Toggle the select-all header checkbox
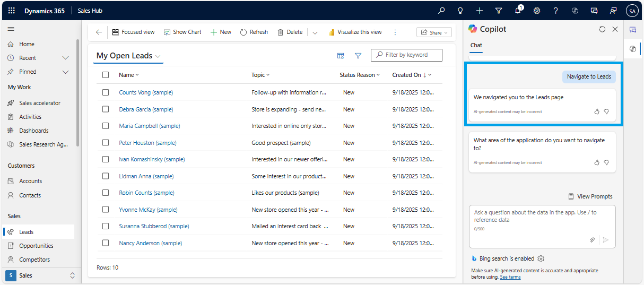The height and width of the screenshot is (285, 644). pyautogui.click(x=106, y=75)
